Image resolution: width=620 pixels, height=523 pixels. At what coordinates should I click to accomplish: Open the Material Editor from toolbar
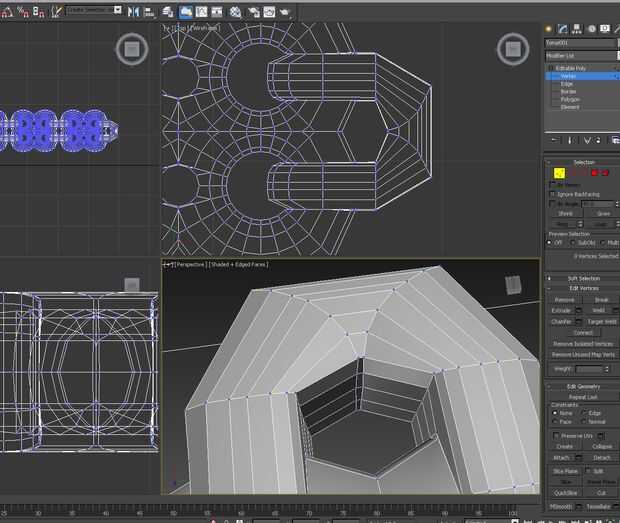(235, 11)
